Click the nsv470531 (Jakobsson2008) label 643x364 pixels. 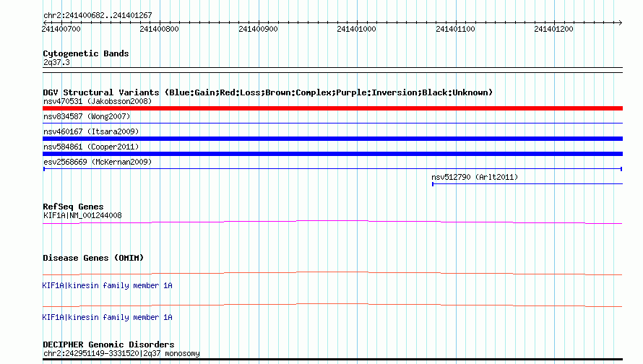[98, 101]
